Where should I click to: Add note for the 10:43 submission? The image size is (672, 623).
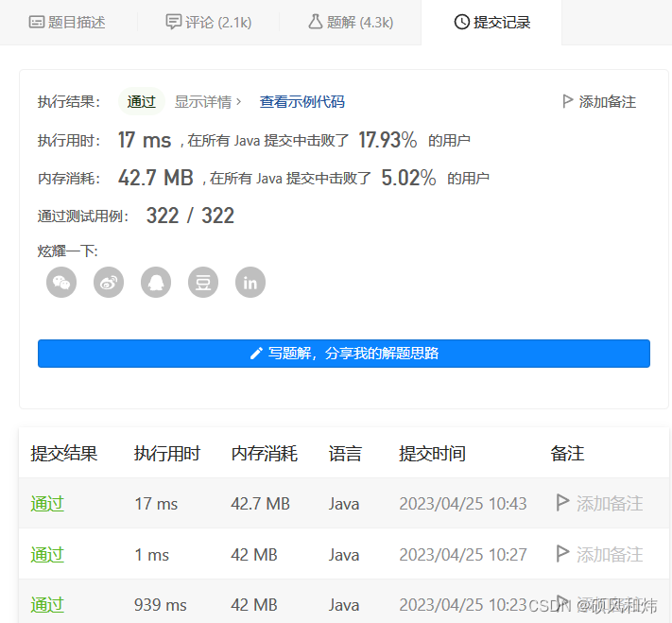click(599, 503)
